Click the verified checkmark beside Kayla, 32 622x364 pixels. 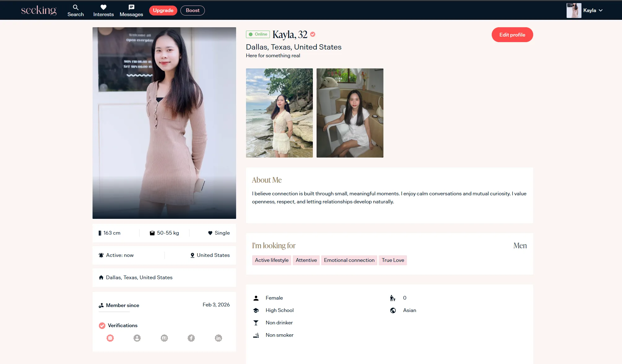click(313, 34)
